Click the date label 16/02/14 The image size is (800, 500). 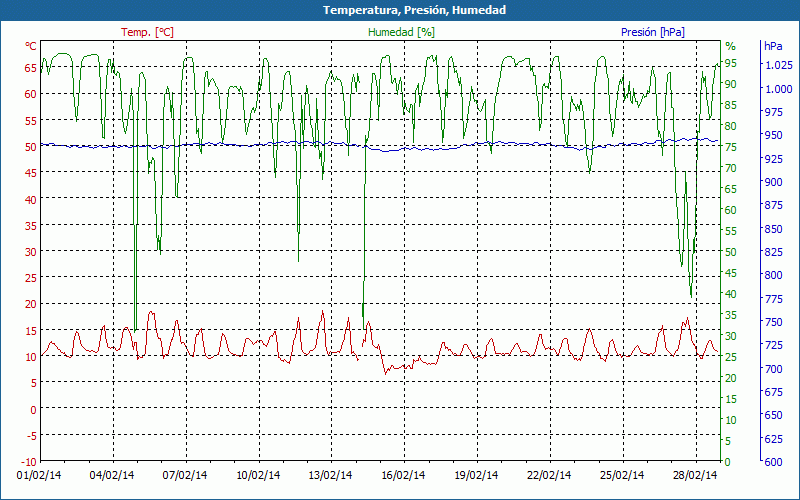point(403,475)
